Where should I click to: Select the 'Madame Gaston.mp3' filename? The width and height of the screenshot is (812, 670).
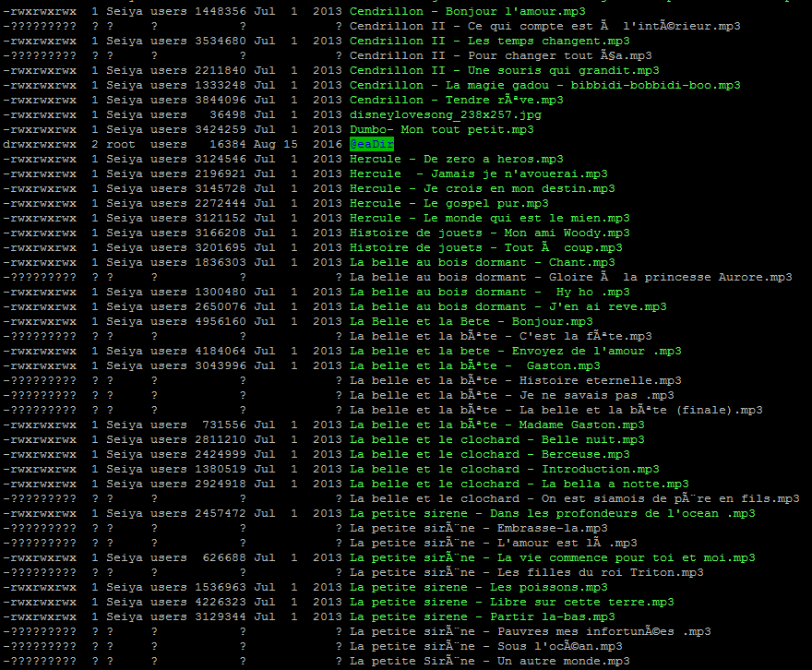tap(582, 425)
